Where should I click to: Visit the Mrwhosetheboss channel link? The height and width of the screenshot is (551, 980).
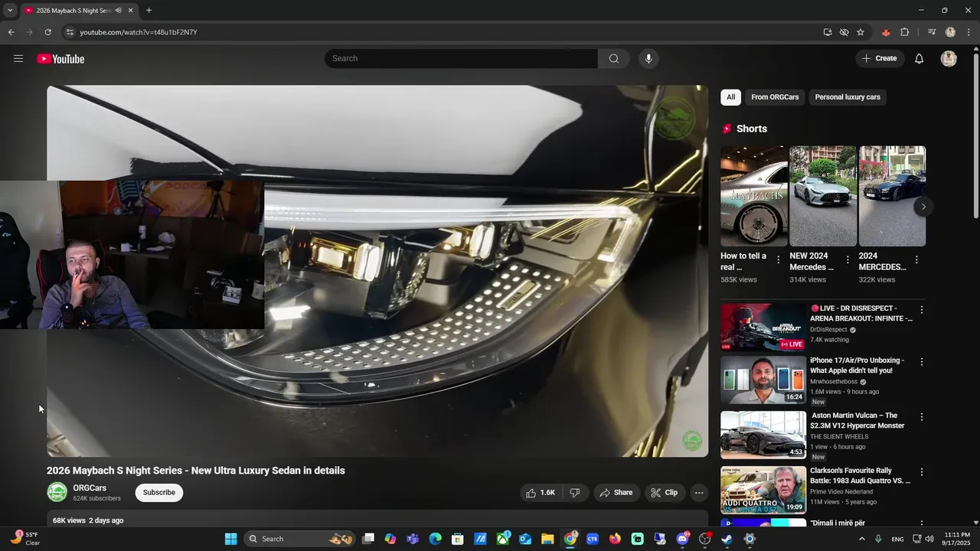pyautogui.click(x=835, y=382)
